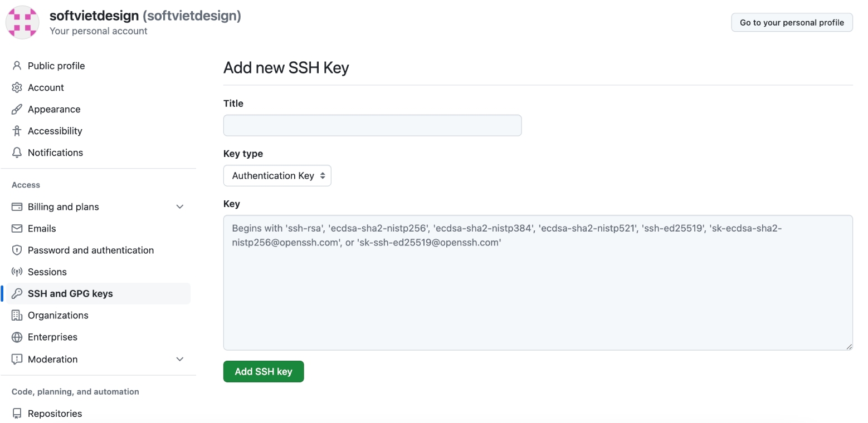This screenshot has width=868, height=423.
Task: Click the credit card Billing icon
Action: (17, 206)
